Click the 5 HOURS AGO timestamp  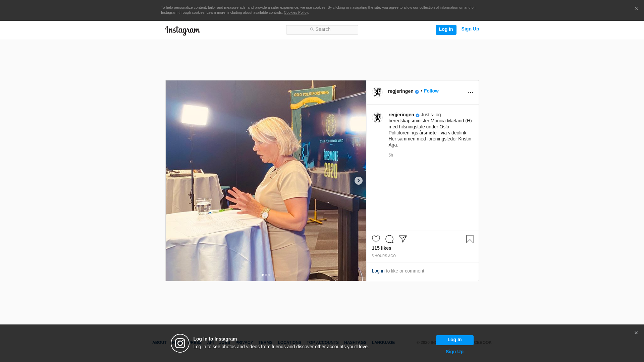(384, 256)
